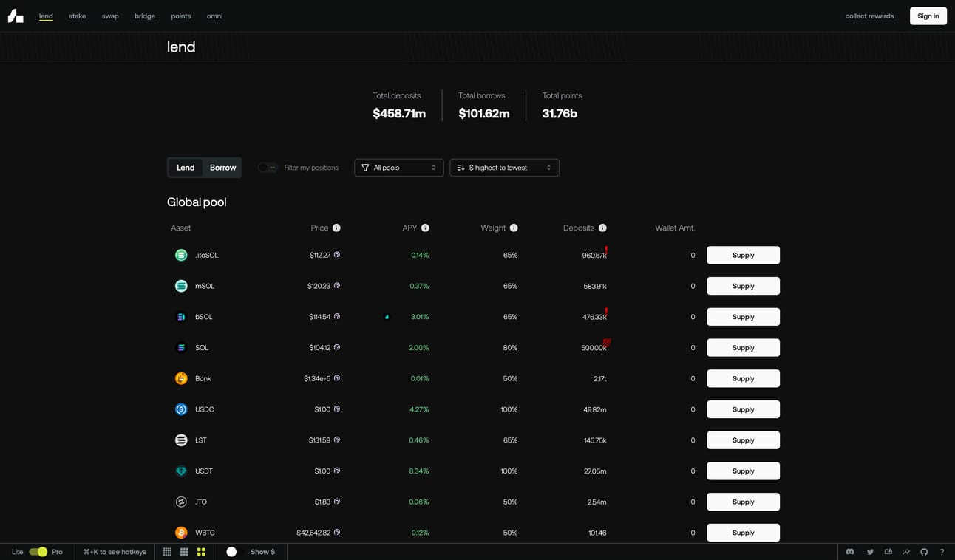The height and width of the screenshot is (560, 955).
Task: Click Supply for LST
Action: click(743, 440)
